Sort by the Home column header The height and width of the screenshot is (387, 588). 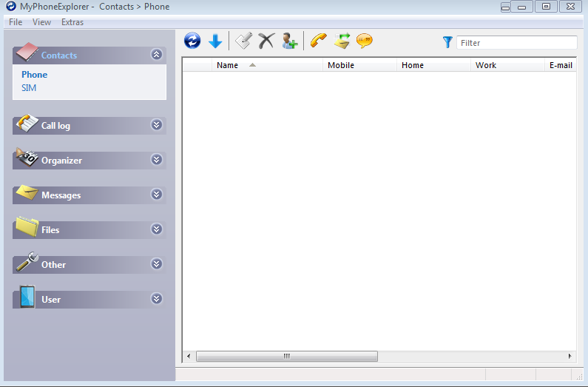pyautogui.click(x=433, y=65)
